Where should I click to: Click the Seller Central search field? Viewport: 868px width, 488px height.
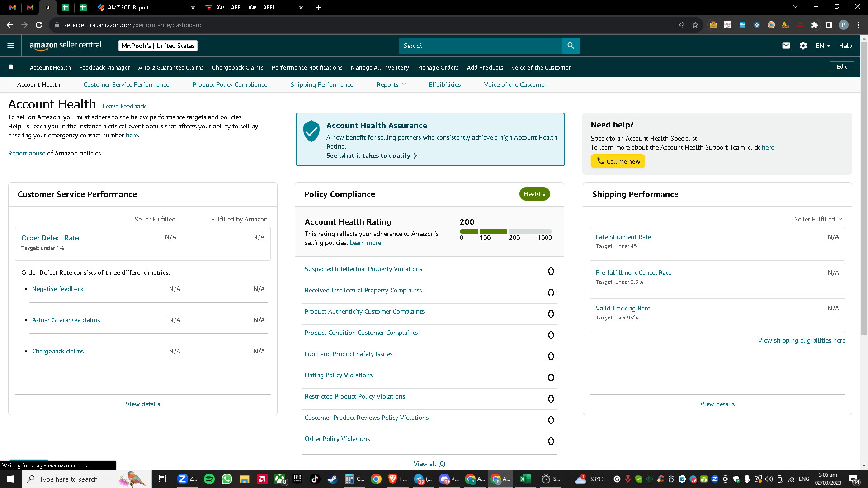(481, 46)
